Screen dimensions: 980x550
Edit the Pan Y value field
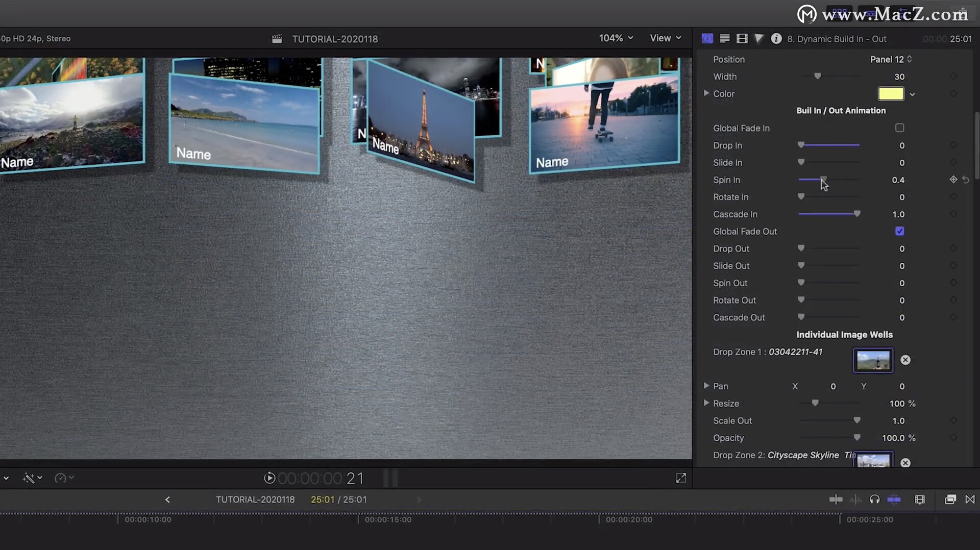point(902,387)
